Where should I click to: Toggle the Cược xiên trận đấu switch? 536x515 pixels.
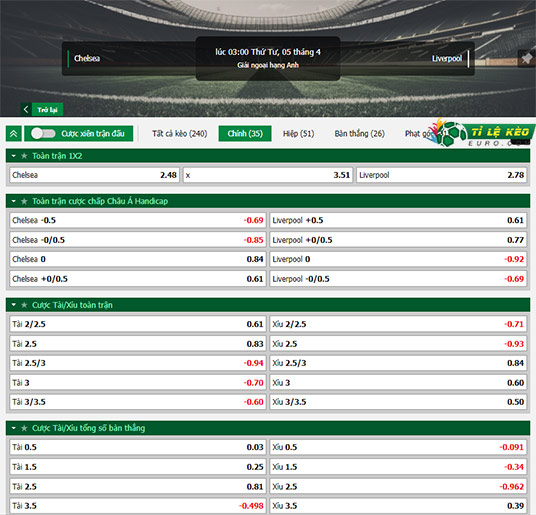coord(43,134)
